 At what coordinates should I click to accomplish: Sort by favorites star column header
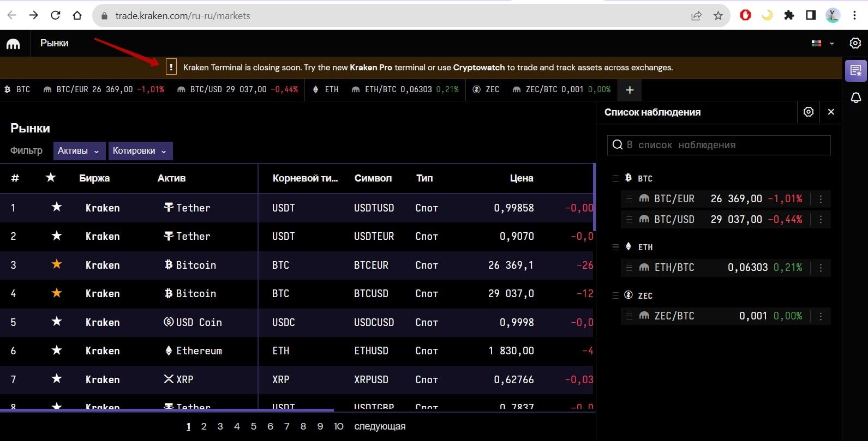click(x=51, y=177)
